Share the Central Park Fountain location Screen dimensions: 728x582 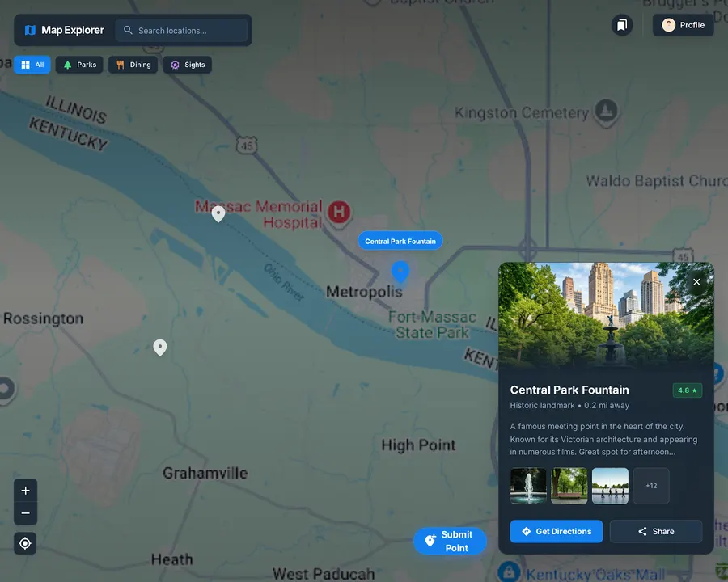(656, 531)
